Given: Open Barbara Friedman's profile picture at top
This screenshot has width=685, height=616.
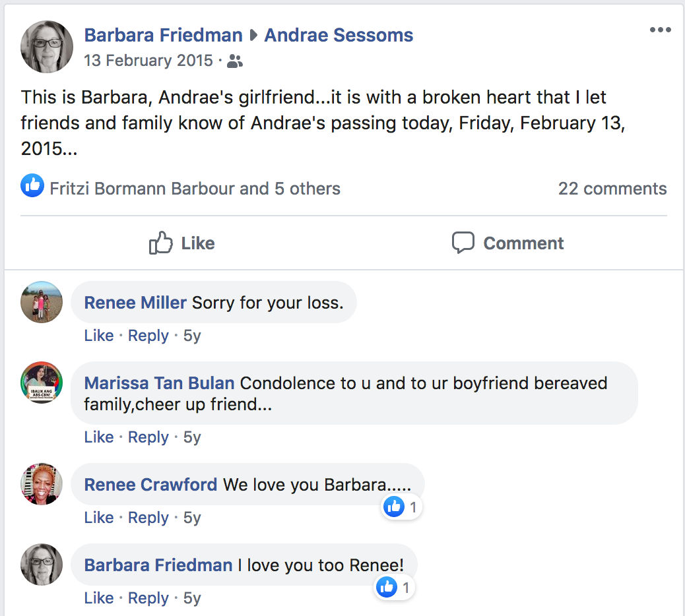Looking at the screenshot, I should pyautogui.click(x=46, y=46).
